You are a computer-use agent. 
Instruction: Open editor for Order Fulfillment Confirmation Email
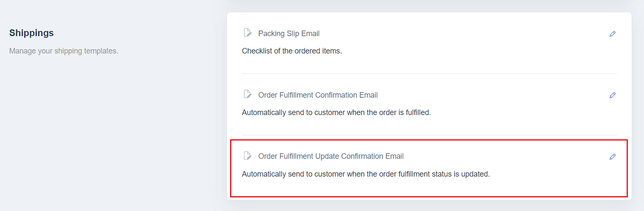coord(612,96)
